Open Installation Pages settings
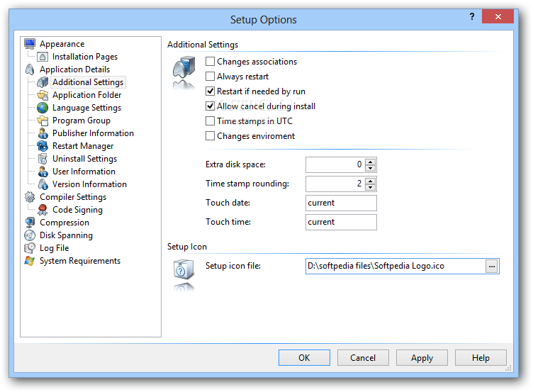The width and height of the screenshot is (533, 392). click(85, 57)
